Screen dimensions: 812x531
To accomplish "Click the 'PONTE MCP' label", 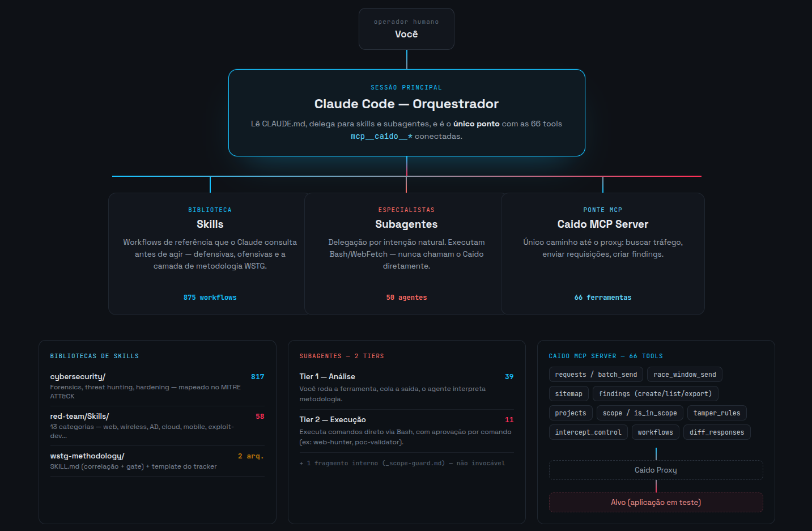I will point(603,210).
